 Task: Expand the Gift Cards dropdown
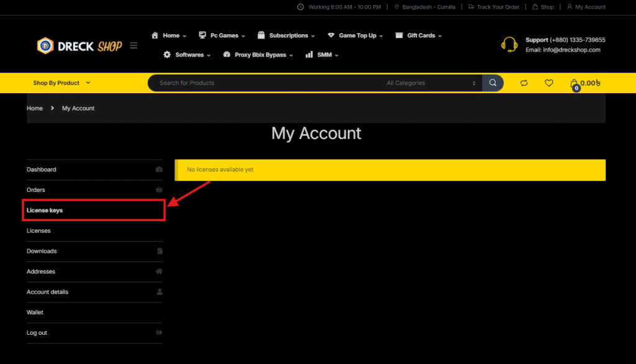point(440,36)
